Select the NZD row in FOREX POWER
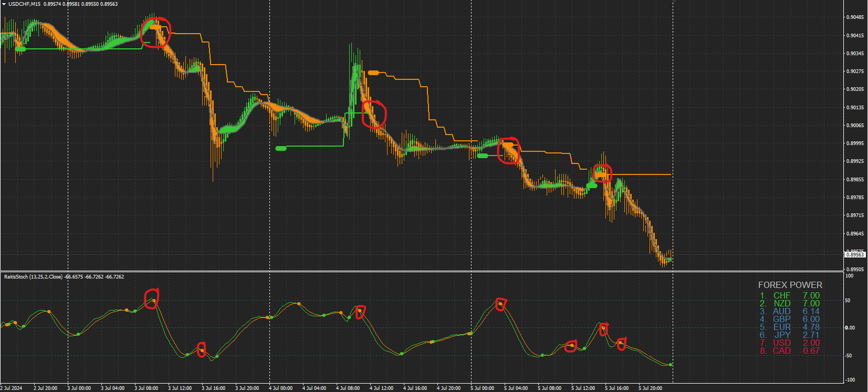The height and width of the screenshot is (392, 868). coord(790,304)
